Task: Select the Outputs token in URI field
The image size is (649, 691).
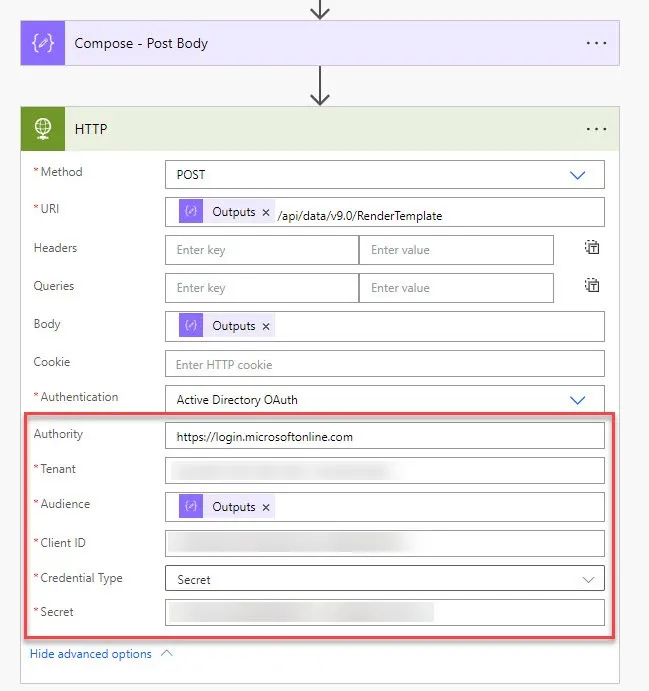Action: tap(227, 212)
